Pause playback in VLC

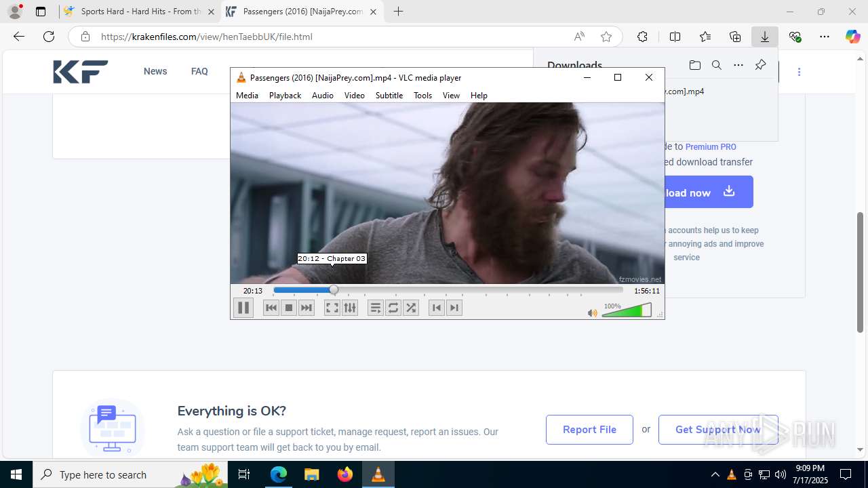243,308
